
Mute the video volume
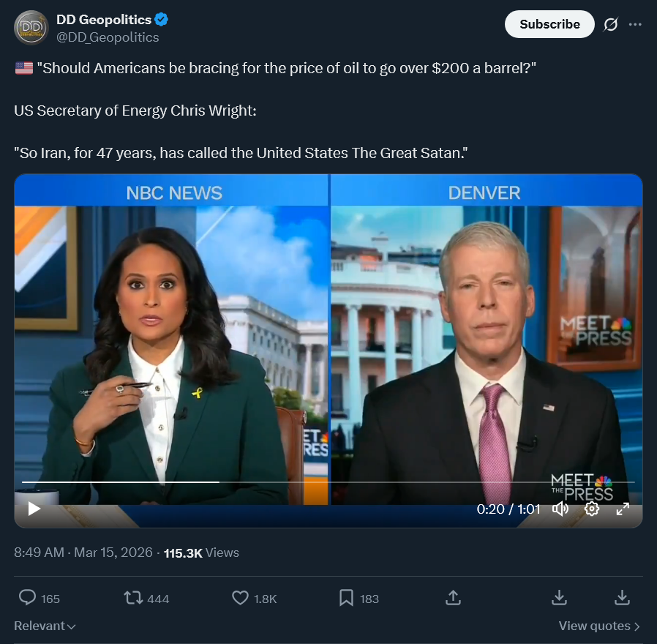click(x=560, y=509)
